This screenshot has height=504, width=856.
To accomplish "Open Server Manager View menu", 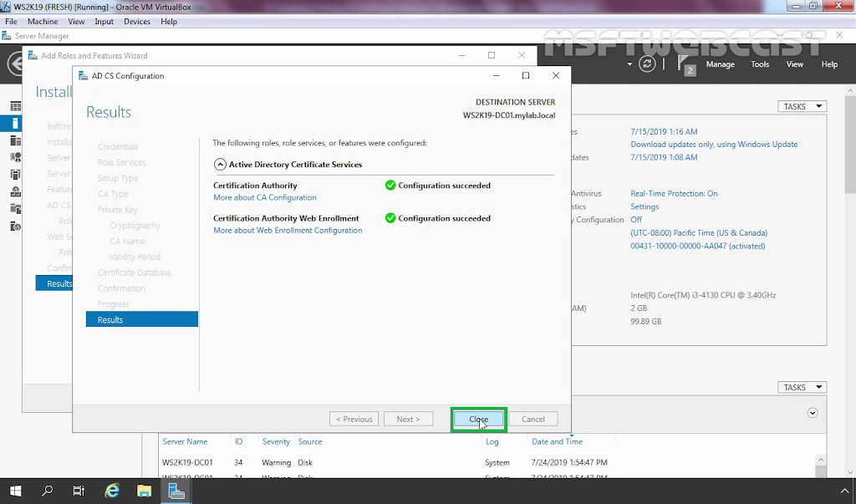I will click(x=794, y=64).
